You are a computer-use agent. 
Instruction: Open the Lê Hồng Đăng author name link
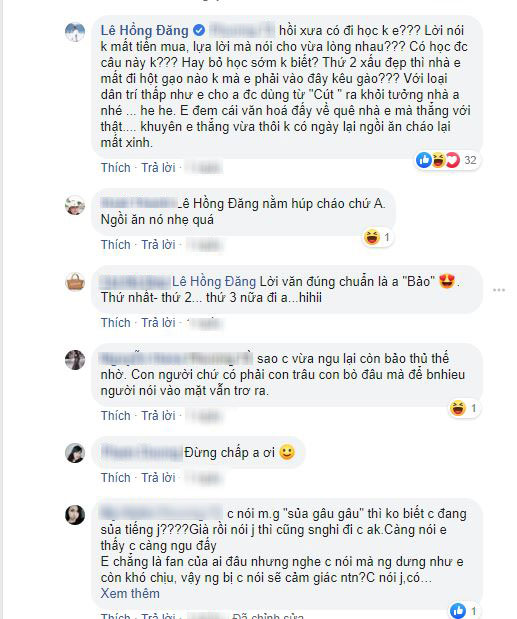pos(144,30)
